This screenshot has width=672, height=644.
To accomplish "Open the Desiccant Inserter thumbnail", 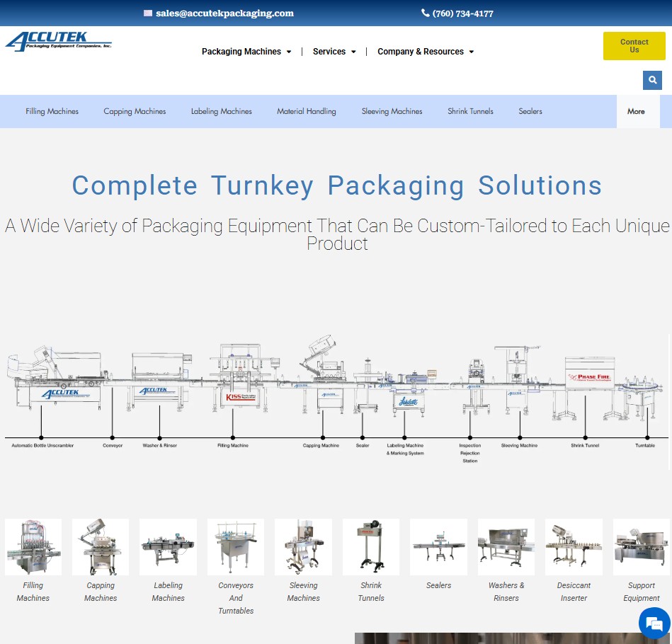I will click(574, 547).
